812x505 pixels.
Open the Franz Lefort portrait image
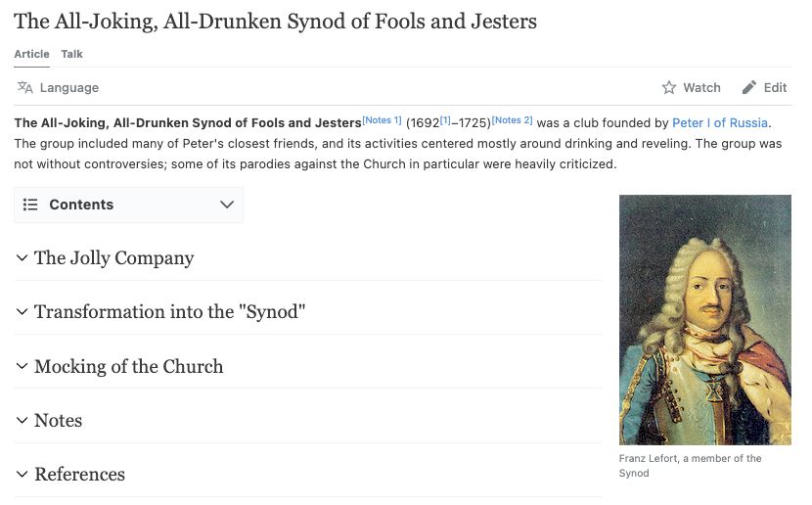coord(704,320)
